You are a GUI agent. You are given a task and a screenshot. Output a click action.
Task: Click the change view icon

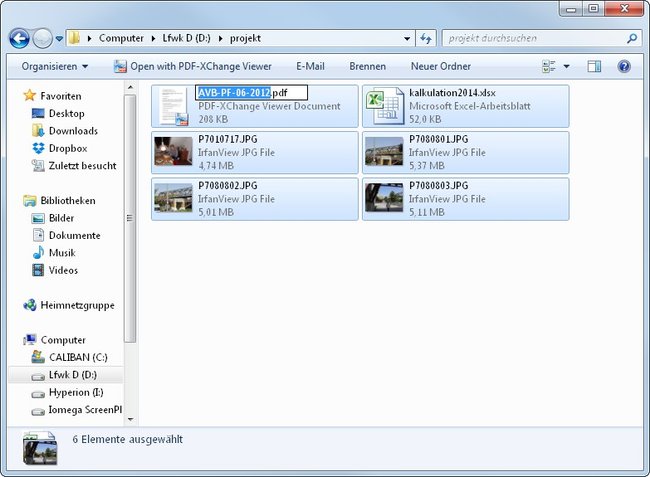548,66
